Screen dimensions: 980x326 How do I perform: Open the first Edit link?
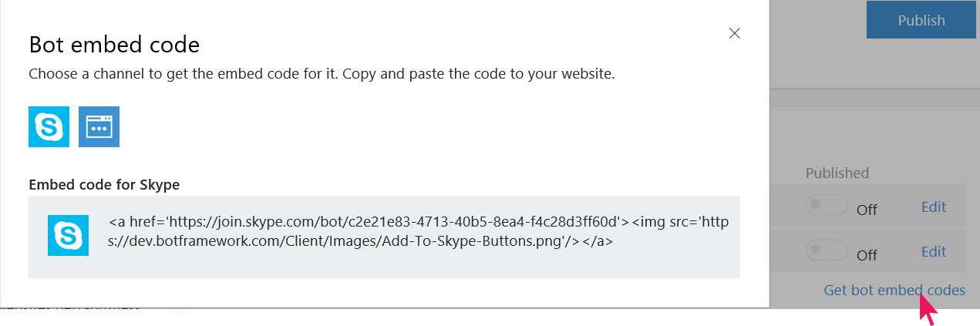tap(934, 207)
